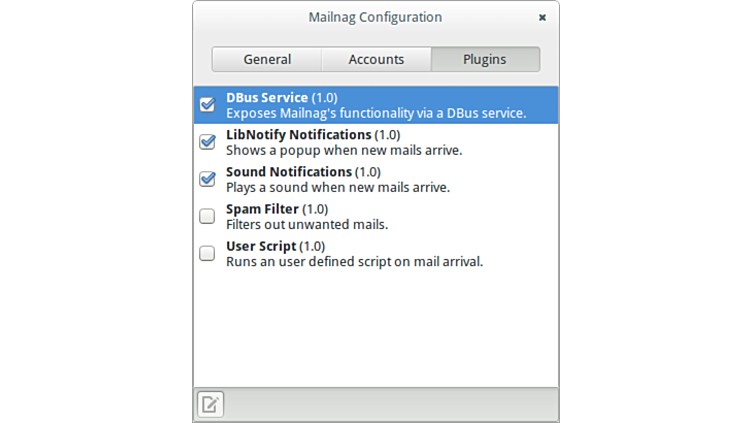Close the Mailnag Configuration window
This screenshot has width=752, height=423.
click(542, 18)
